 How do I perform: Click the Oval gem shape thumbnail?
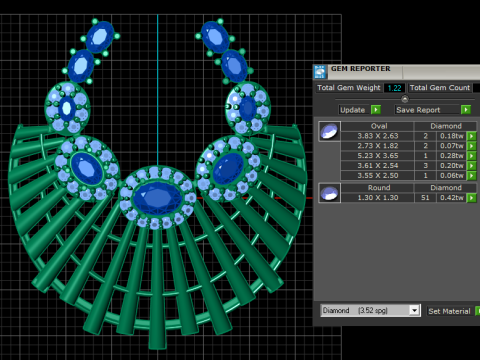pos(329,131)
